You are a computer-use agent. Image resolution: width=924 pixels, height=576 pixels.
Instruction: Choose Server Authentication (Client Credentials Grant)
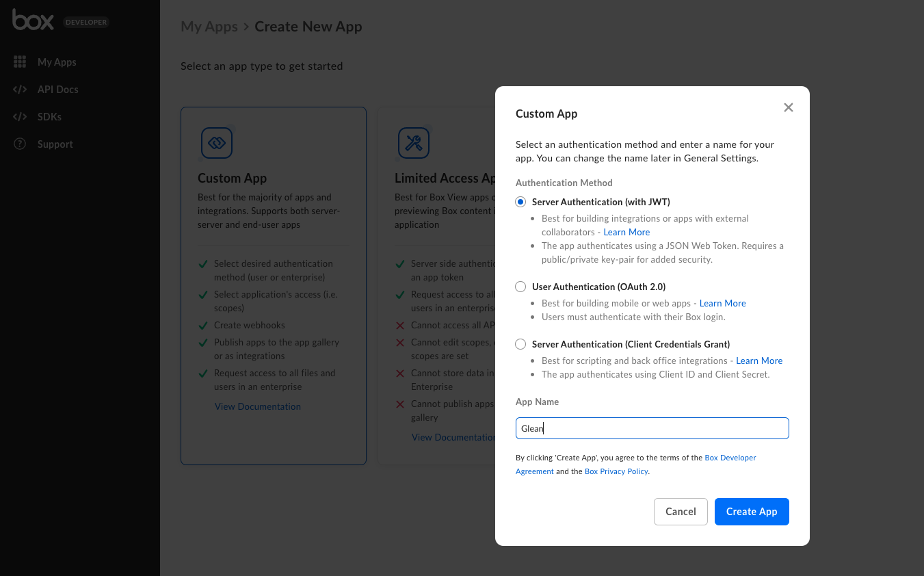click(x=521, y=344)
